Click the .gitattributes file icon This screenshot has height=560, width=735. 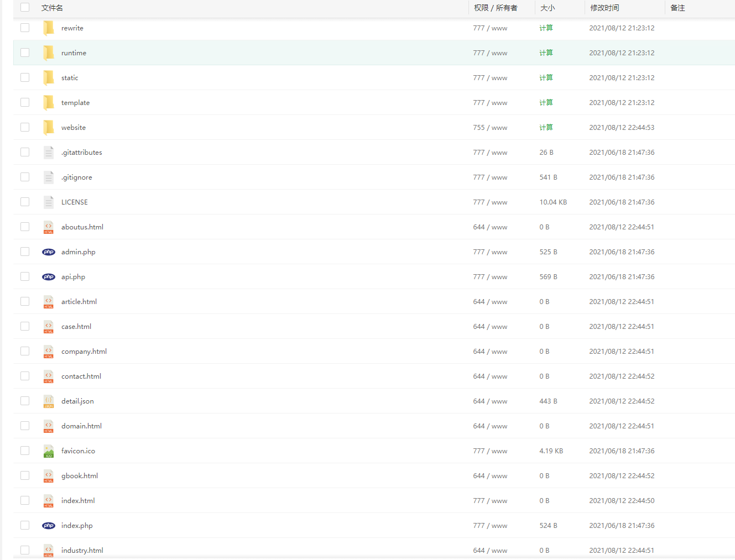(49, 152)
